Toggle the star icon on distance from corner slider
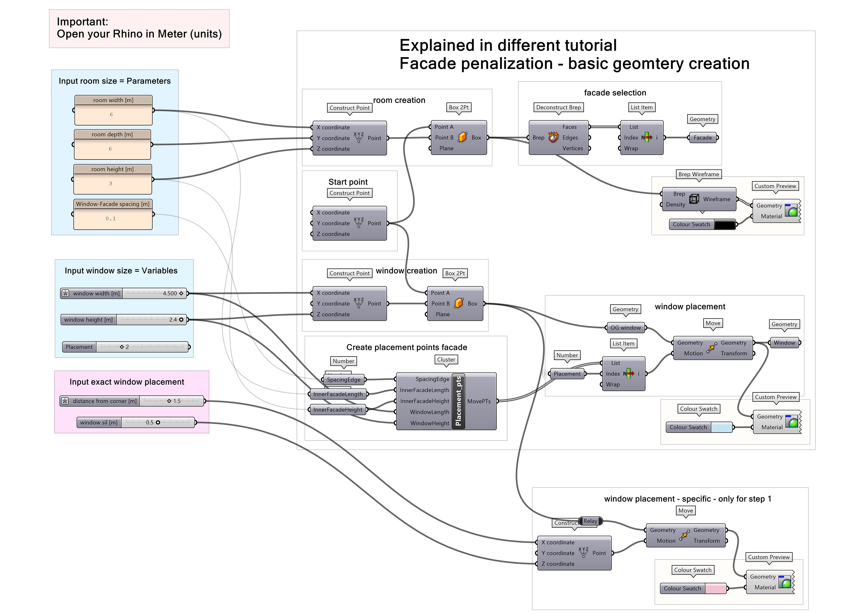868x614 pixels. tap(65, 401)
